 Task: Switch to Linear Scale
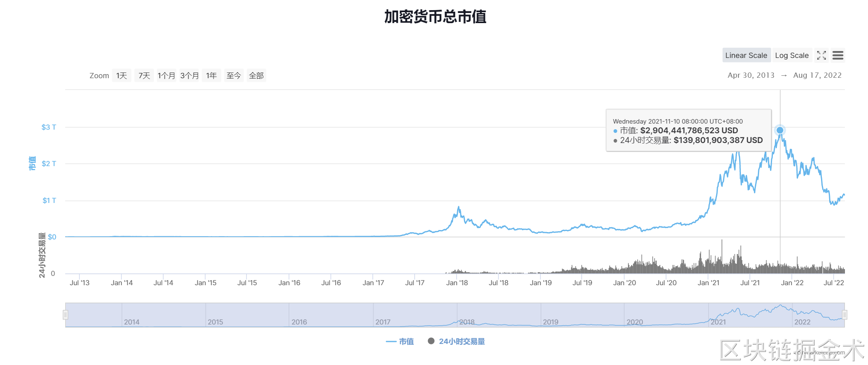pyautogui.click(x=746, y=55)
